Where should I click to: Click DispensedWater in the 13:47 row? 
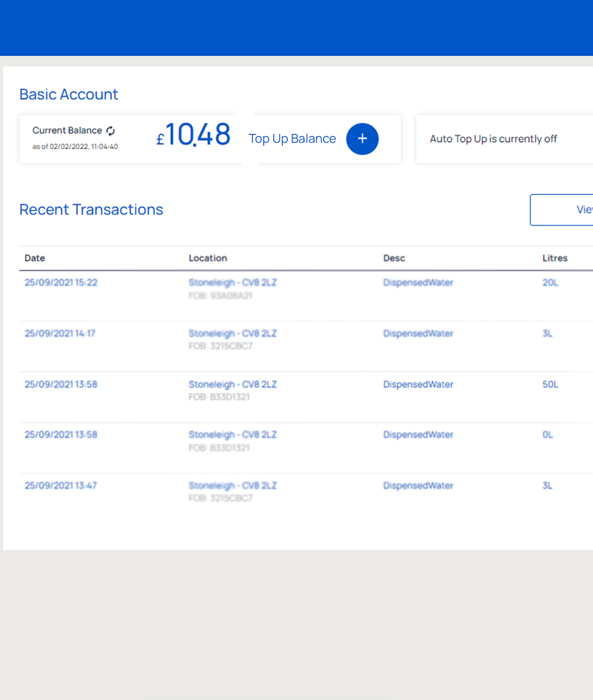pyautogui.click(x=418, y=486)
